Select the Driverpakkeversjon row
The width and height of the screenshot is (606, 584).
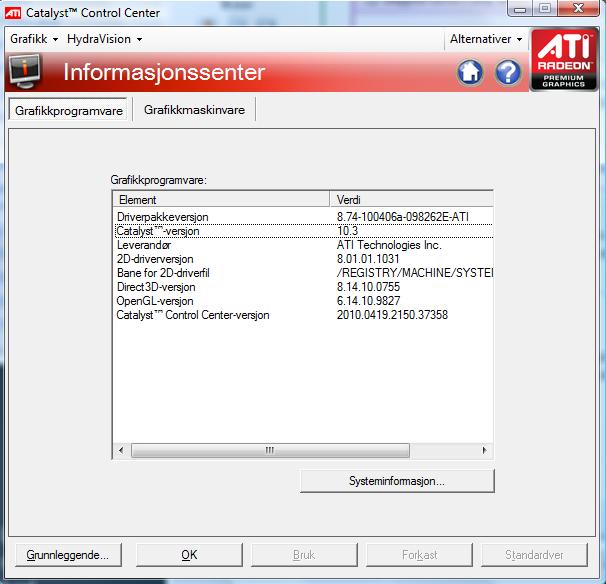click(x=303, y=217)
